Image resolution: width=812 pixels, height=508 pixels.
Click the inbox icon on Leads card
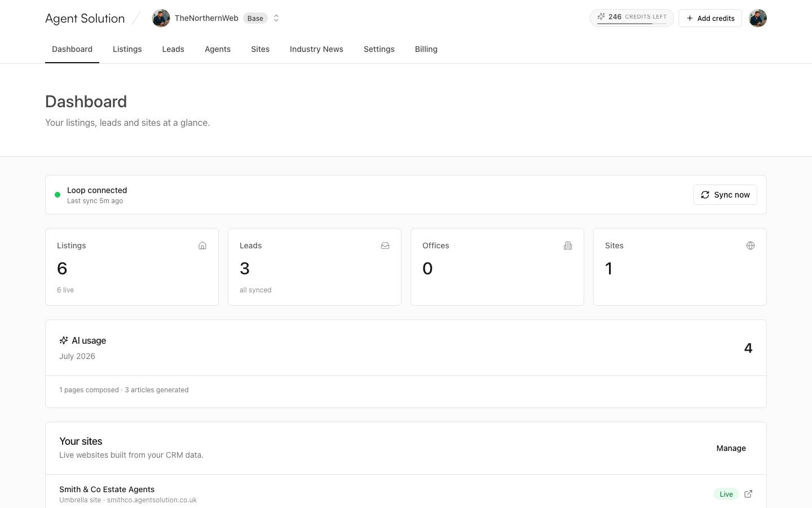385,246
